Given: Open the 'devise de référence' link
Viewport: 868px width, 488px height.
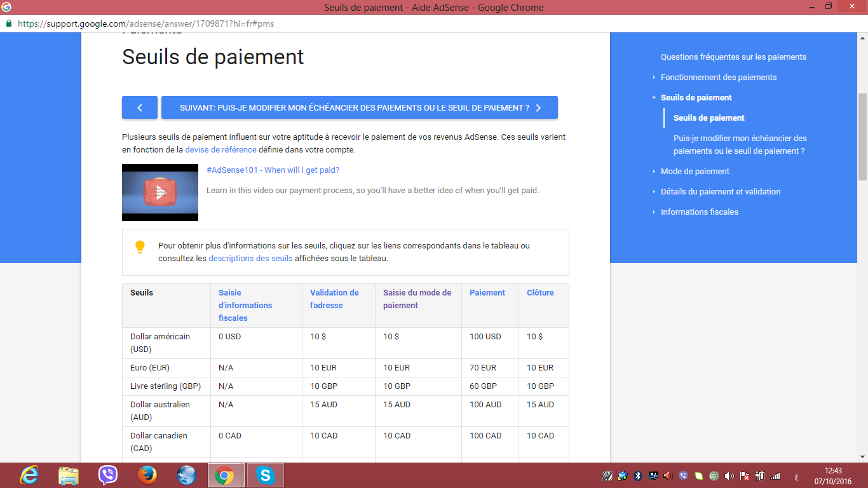Looking at the screenshot, I should (220, 150).
